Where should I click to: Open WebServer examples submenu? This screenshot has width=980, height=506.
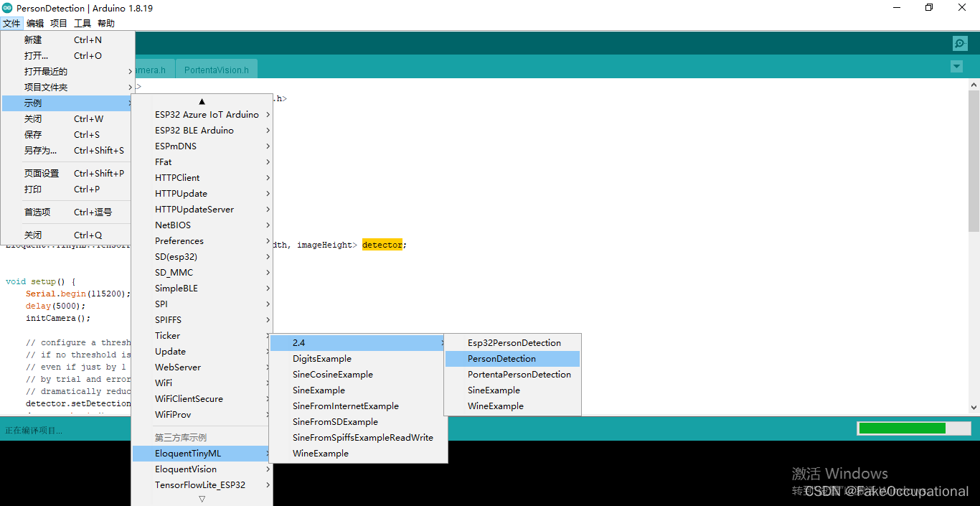click(x=202, y=367)
